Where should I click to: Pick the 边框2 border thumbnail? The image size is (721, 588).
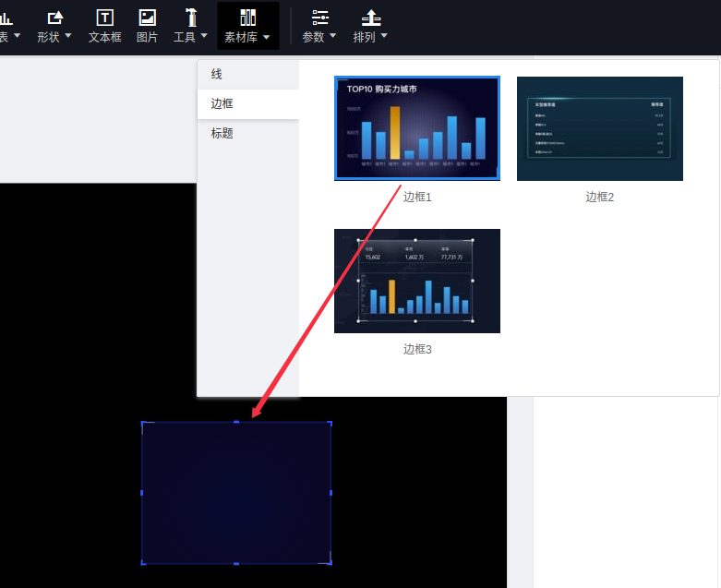[x=599, y=128]
